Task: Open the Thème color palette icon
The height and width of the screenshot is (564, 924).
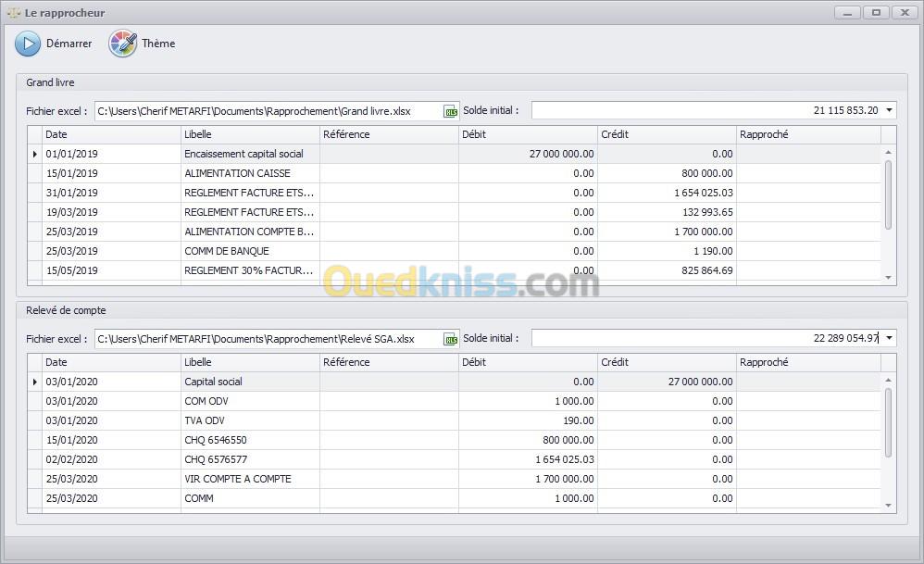Action: [122, 44]
